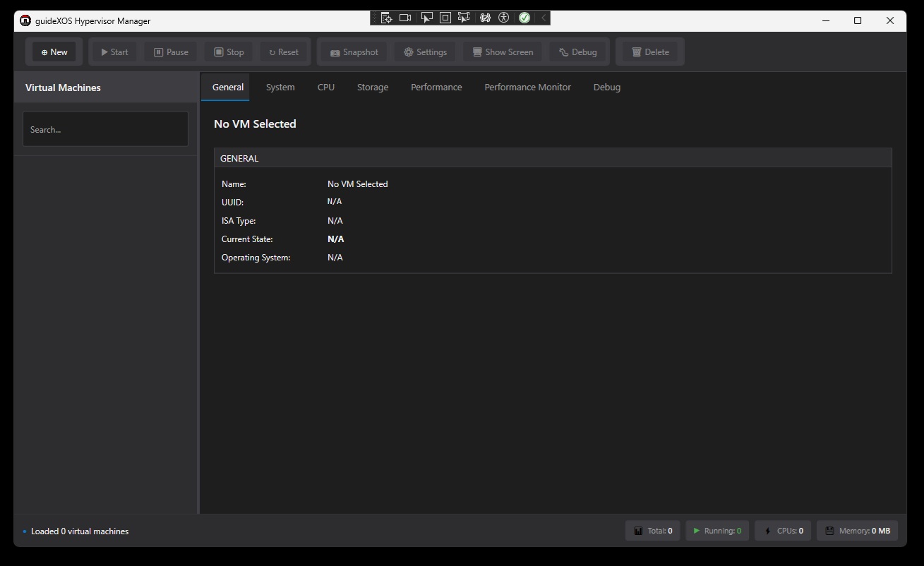Click the CPUs: 0 status indicator
Screen dimensions: 924x566
coord(783,531)
